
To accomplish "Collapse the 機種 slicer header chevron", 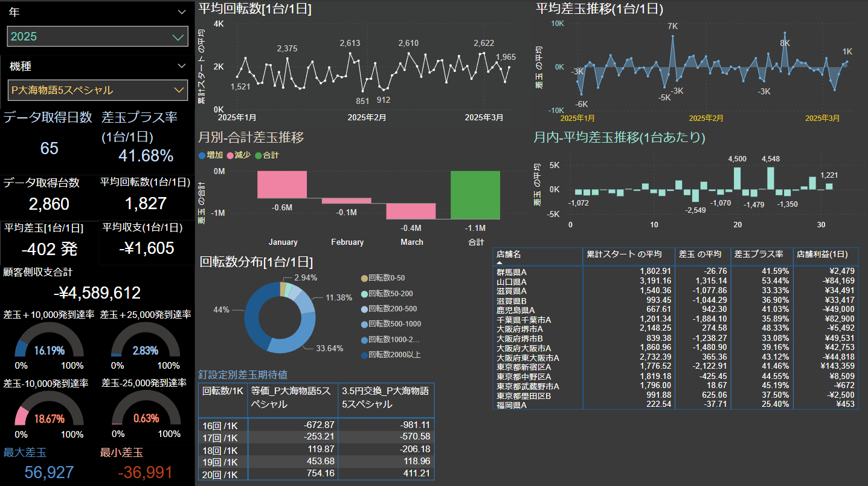I will coord(182,66).
